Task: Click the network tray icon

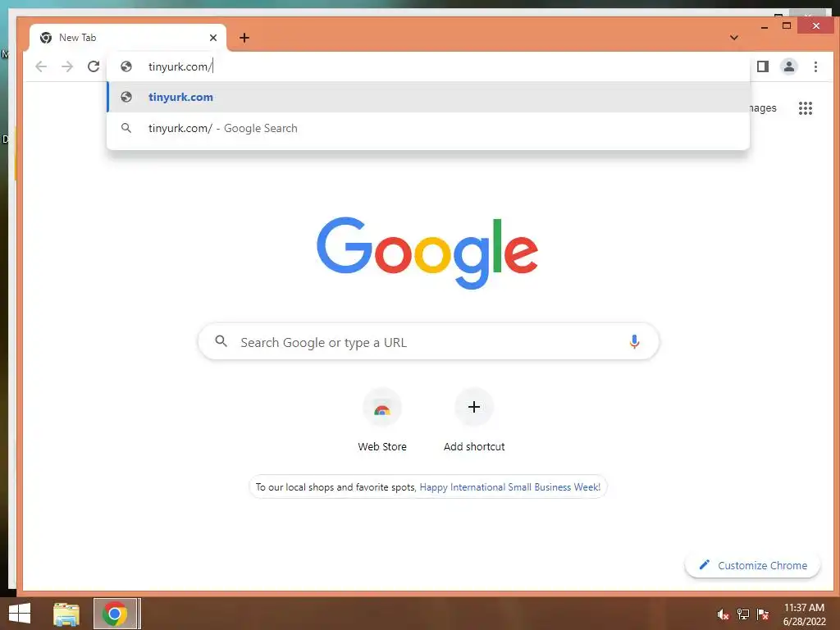Action: pos(743,614)
